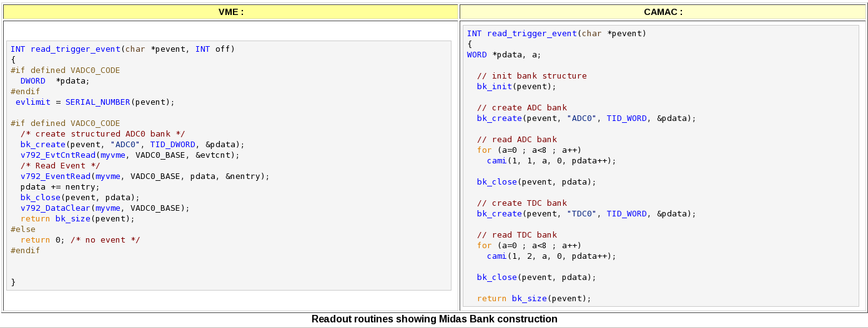Click the TID_DWORD constant link
The image size is (868, 328).
[x=173, y=144]
